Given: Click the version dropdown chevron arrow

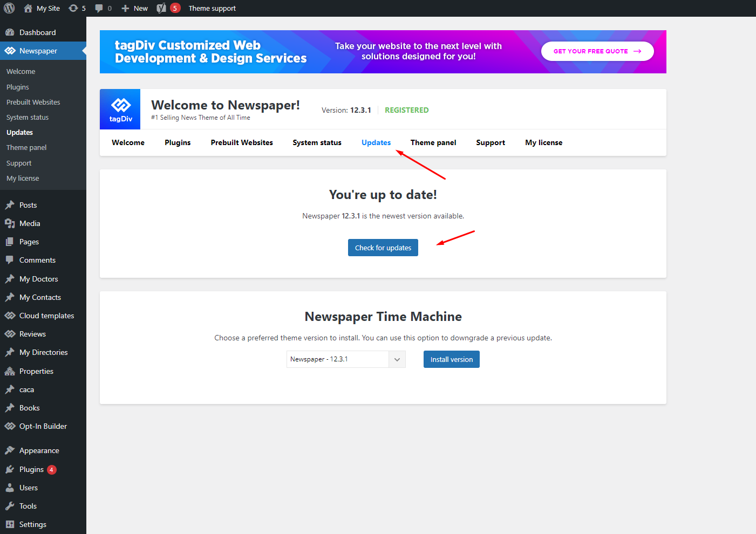Looking at the screenshot, I should click(x=397, y=359).
